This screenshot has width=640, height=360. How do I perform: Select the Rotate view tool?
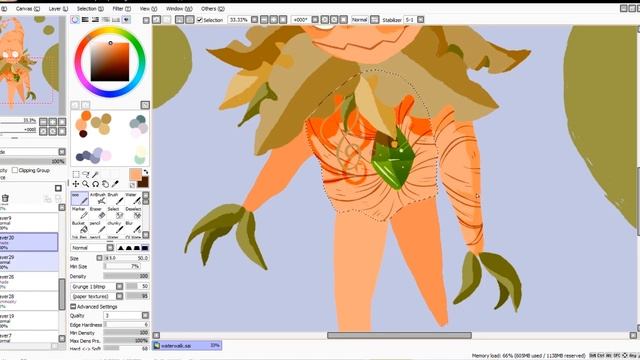[96, 184]
